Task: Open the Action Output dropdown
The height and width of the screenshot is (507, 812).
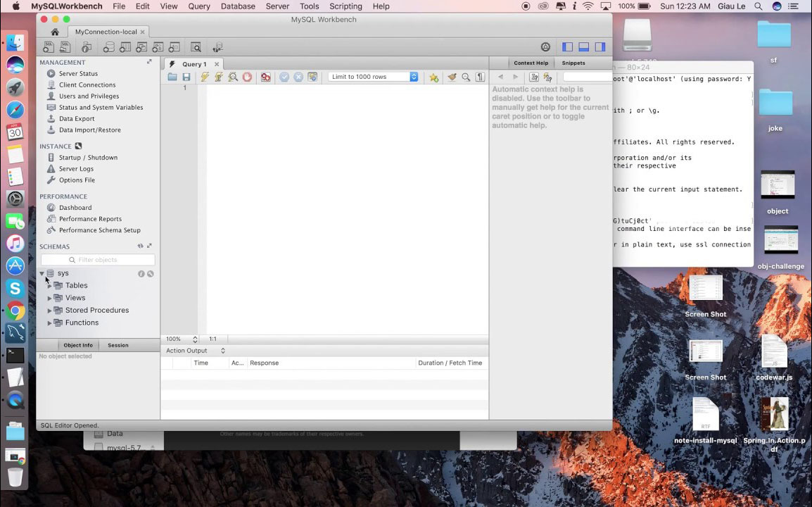Action: pos(196,351)
